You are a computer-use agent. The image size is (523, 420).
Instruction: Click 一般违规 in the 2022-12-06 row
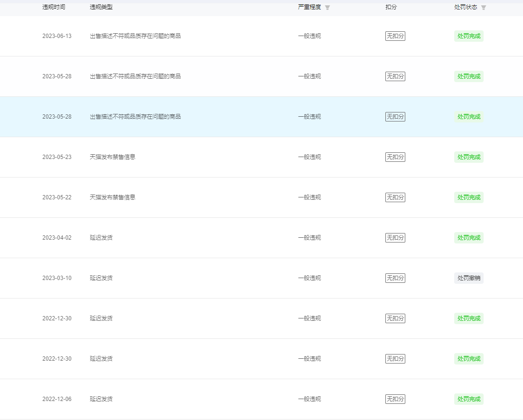[309, 399]
